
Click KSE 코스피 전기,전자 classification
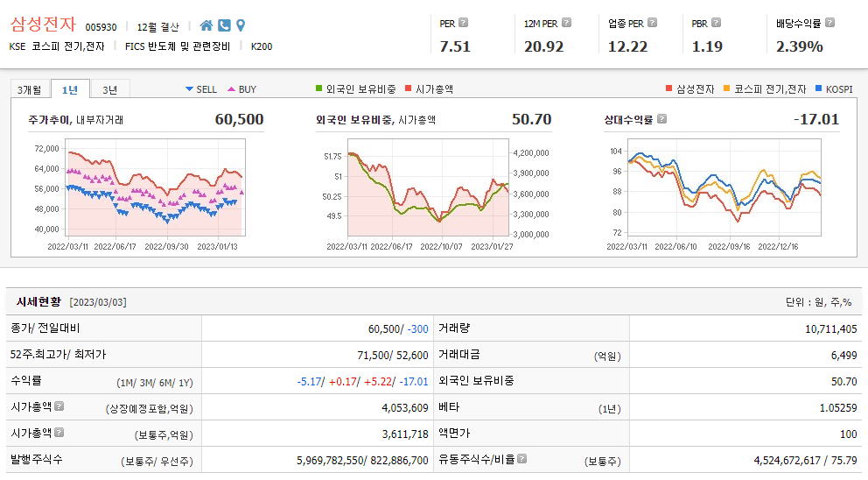(x=57, y=46)
